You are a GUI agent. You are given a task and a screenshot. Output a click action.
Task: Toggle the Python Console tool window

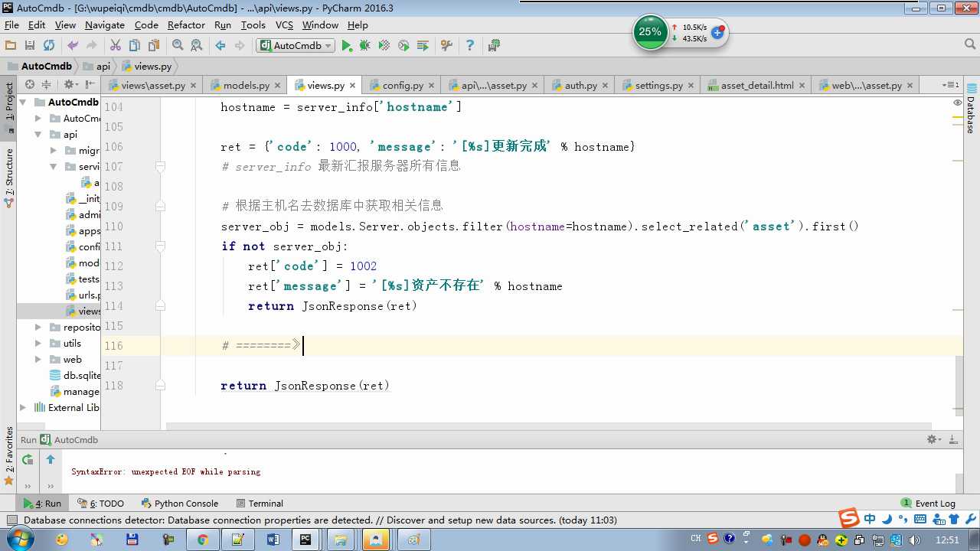click(x=180, y=503)
